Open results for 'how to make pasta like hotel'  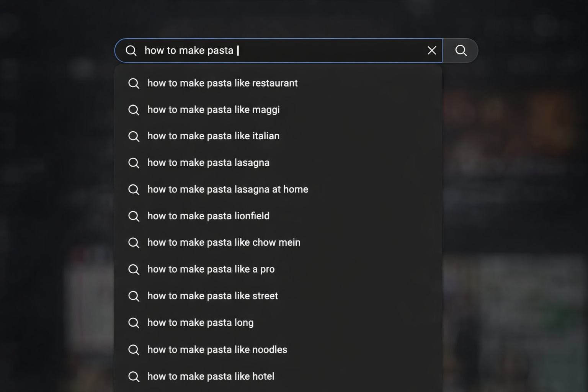(x=211, y=376)
